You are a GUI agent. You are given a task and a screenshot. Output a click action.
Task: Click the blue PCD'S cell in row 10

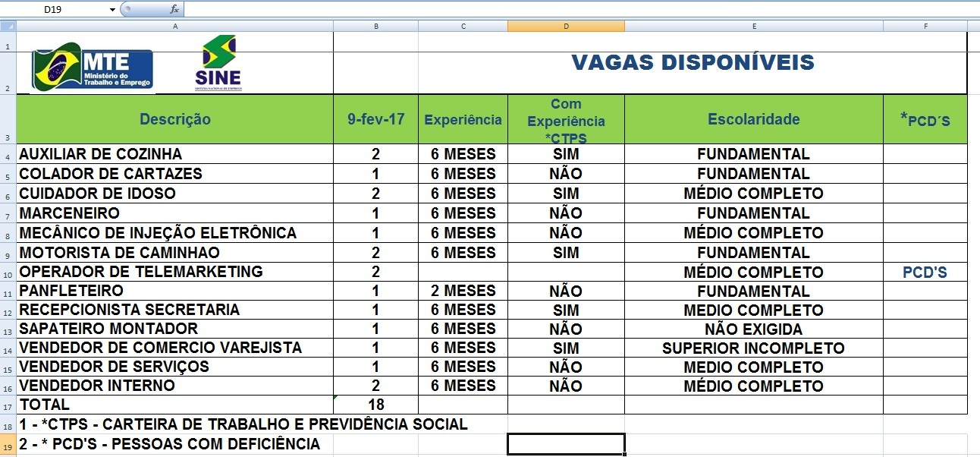coord(925,272)
